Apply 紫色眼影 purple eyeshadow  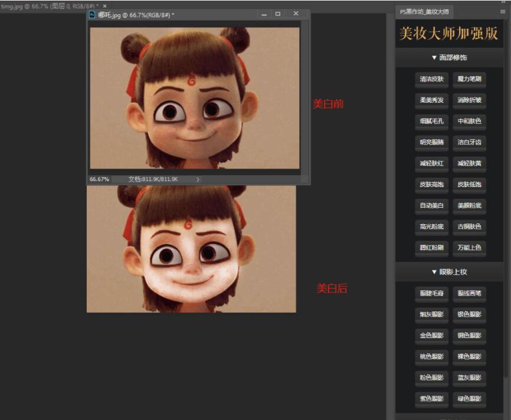coord(431,398)
